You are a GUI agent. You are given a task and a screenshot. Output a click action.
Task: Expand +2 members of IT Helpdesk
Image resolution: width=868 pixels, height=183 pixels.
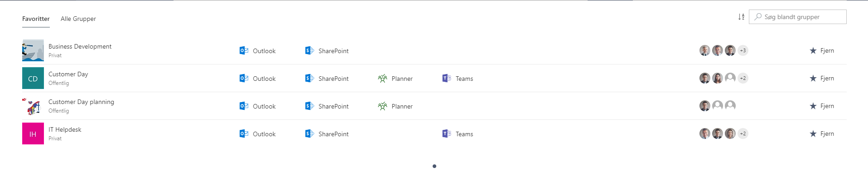pos(743,134)
